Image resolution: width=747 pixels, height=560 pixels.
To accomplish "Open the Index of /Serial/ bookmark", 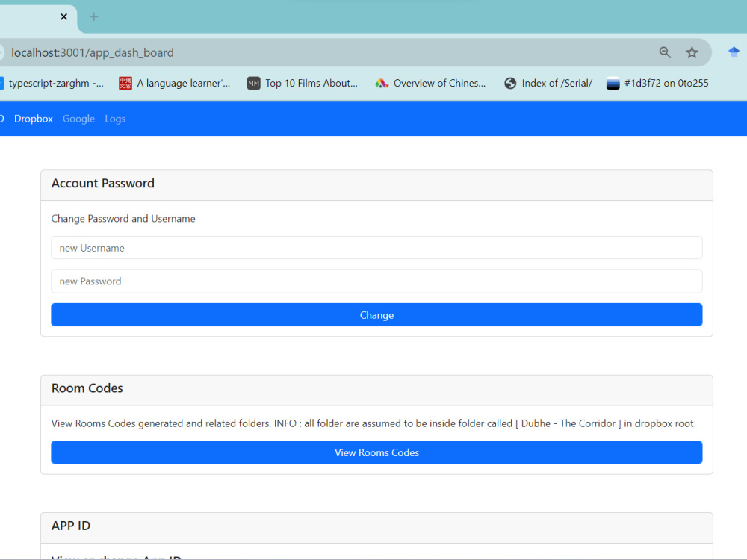I will coord(548,84).
